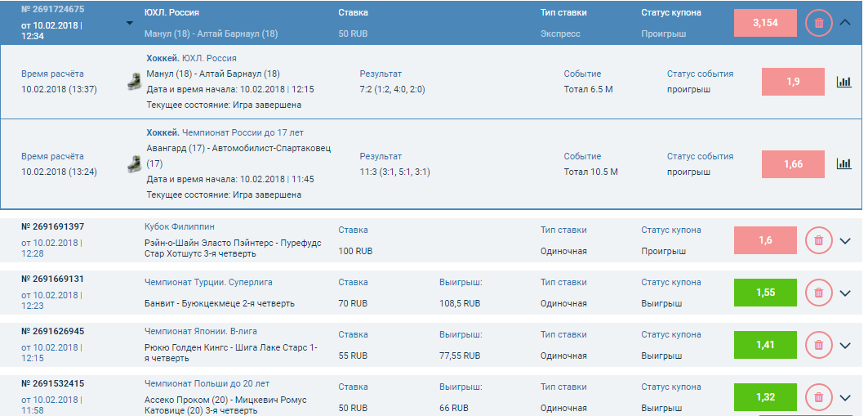Click the 1,66 odds box for Тотал 10.5 М

coord(793,164)
